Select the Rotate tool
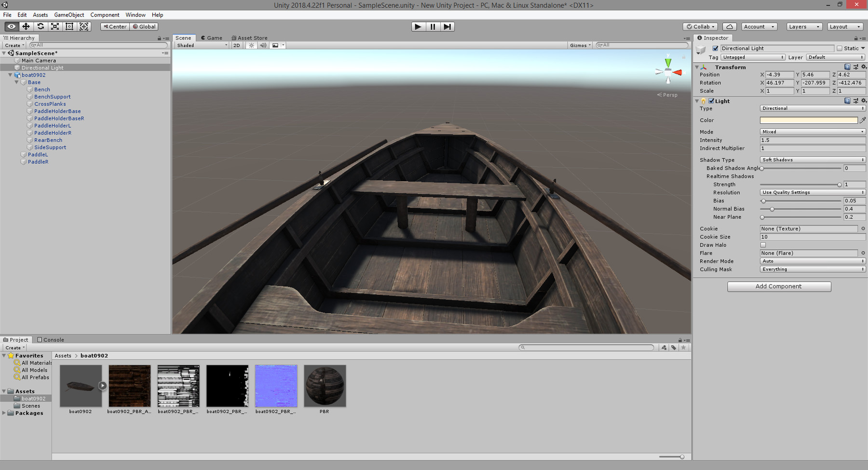The height and width of the screenshot is (470, 868). 41,27
